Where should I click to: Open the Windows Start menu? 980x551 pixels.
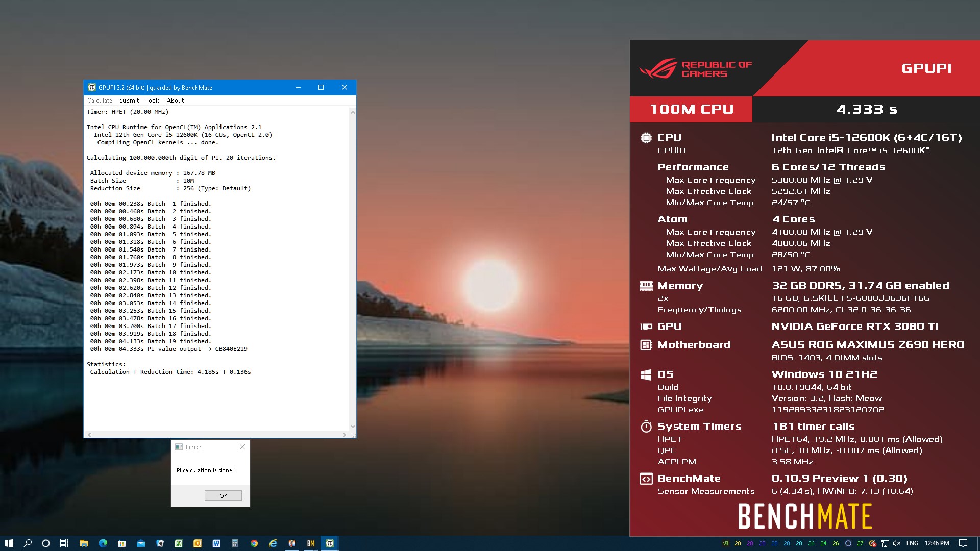(9, 543)
